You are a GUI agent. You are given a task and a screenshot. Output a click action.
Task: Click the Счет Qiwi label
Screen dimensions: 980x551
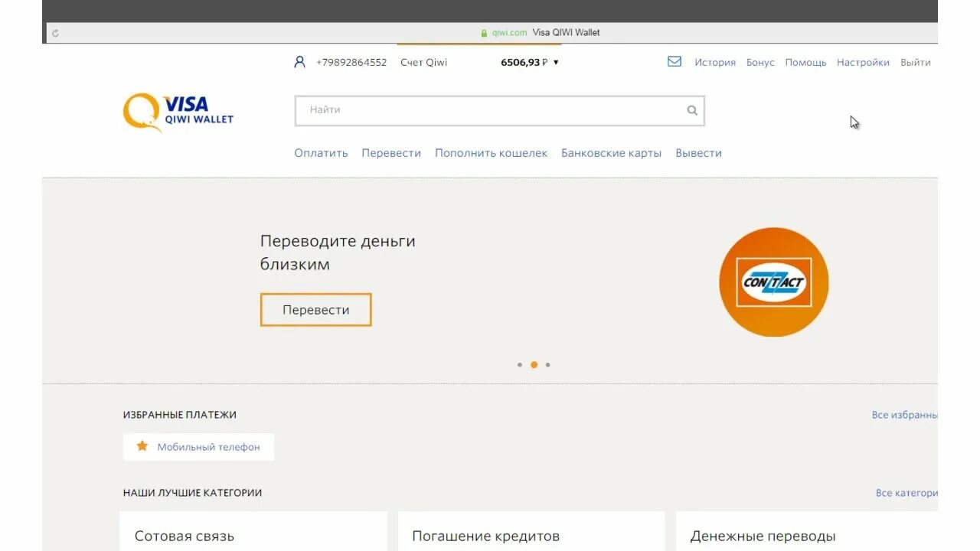tap(423, 63)
